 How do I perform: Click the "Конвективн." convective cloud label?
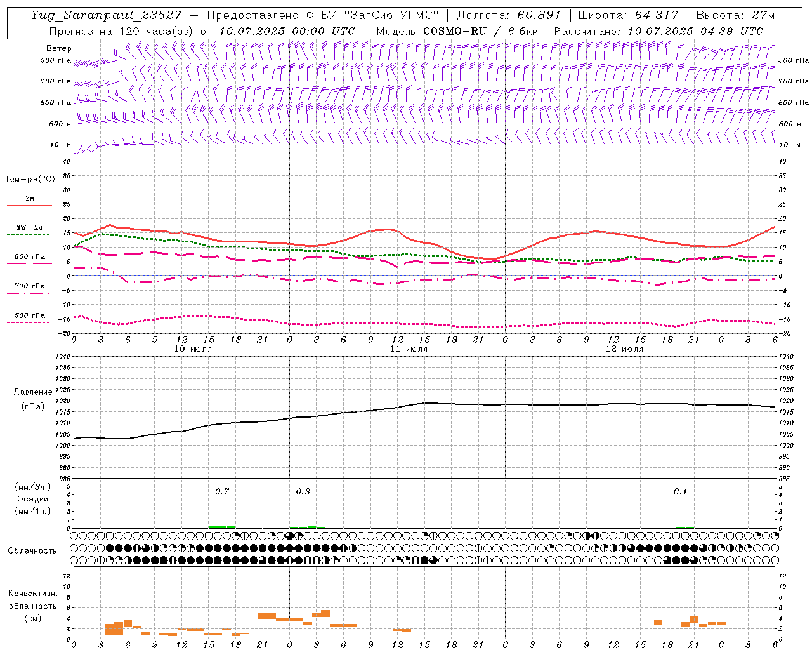tap(32, 594)
